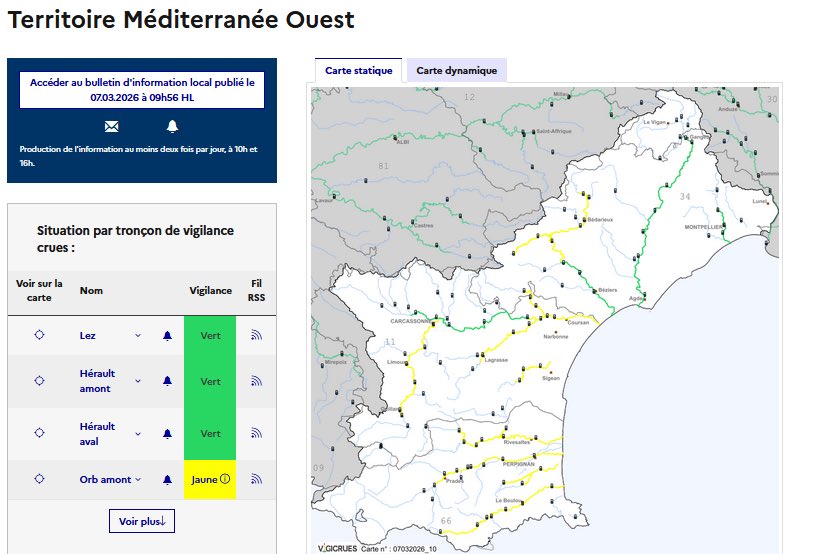
Task: Switch to the Carte statique tab
Action: (359, 71)
